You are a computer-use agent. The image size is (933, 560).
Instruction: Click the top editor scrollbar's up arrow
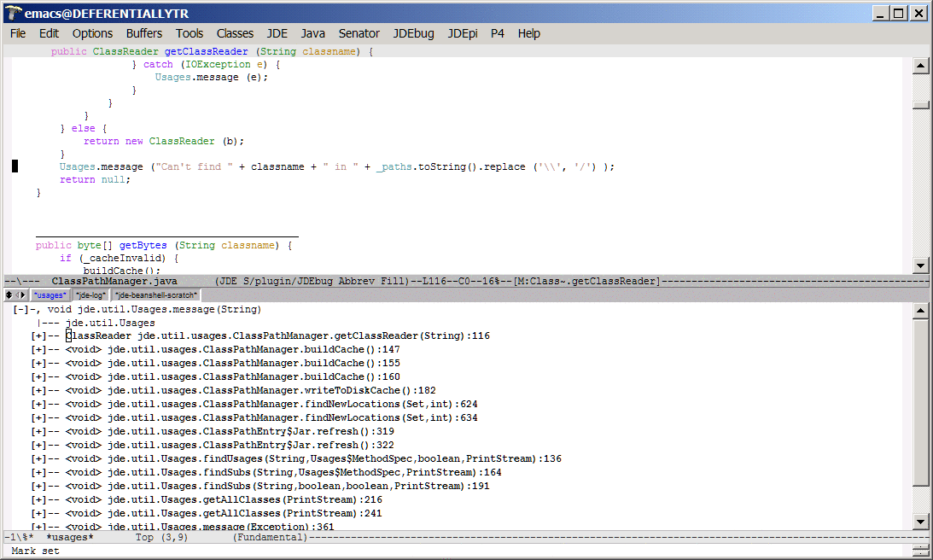click(x=920, y=67)
